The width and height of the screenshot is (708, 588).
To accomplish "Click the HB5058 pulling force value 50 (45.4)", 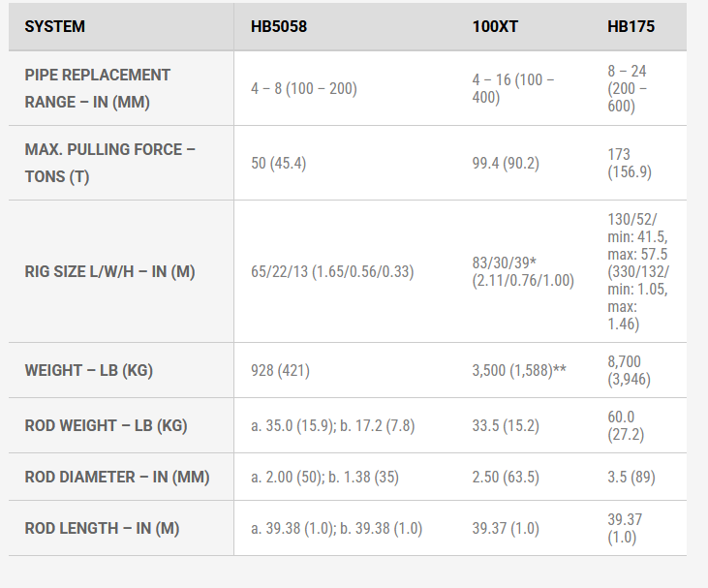I will point(278,163).
